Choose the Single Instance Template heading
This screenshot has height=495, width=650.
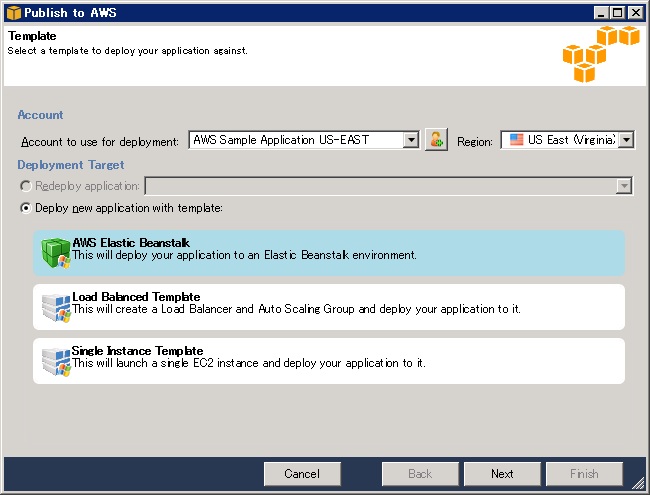pos(137,351)
